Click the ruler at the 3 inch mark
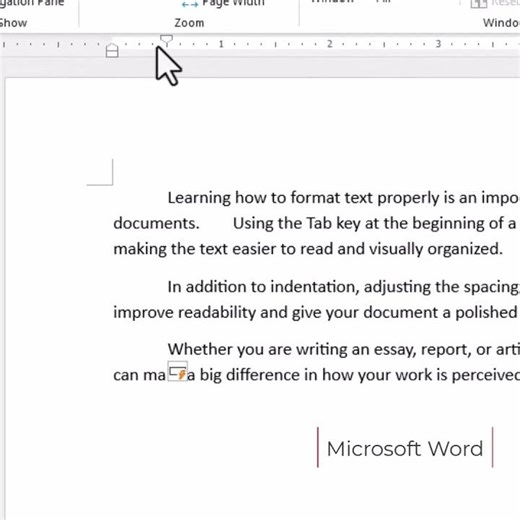Viewport: 520px width, 520px height. click(x=438, y=44)
